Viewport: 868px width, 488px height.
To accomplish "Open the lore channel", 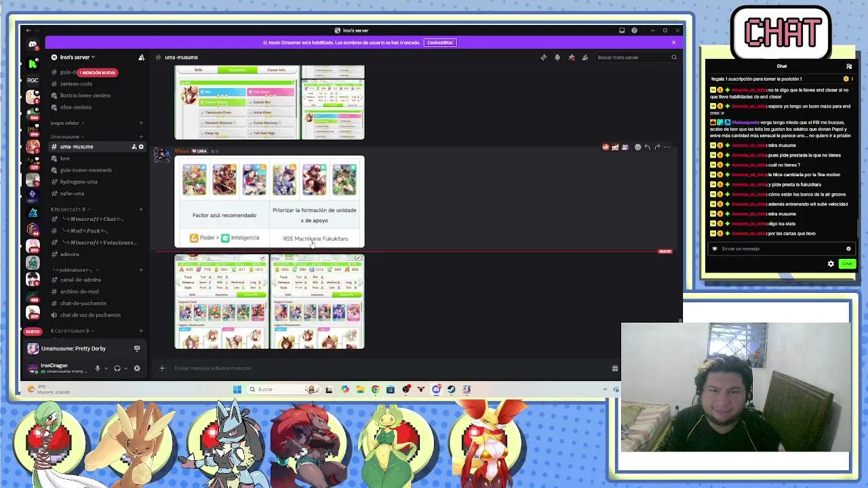I will click(65, 159).
